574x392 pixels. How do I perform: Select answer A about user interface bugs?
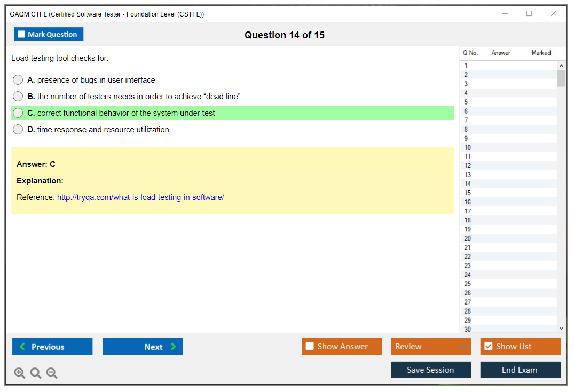18,80
